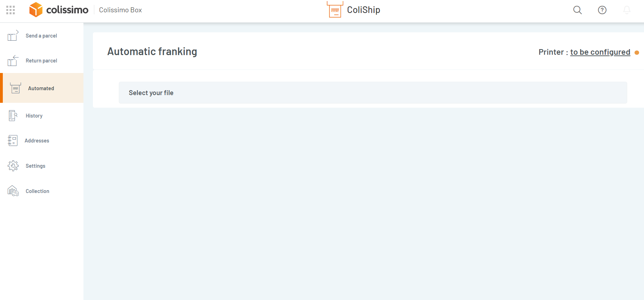Click the 'to be configured' printer link
Screen dimensions: 644x300
pos(600,52)
